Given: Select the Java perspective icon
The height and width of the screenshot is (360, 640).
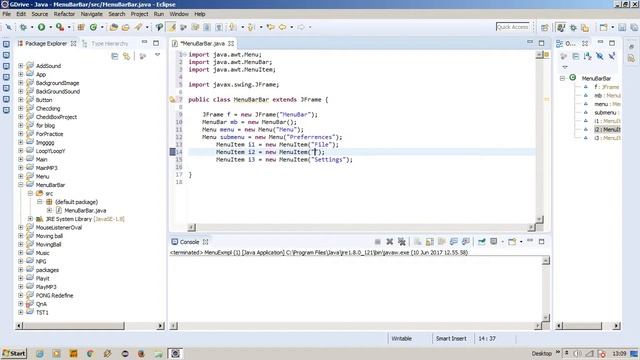Looking at the screenshot, I should click(561, 27).
